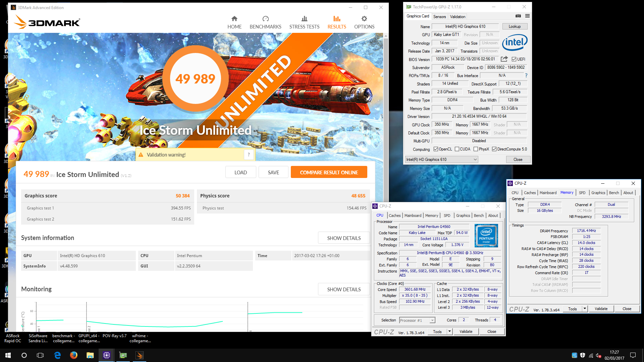Open Bench tab in Memory CPU-Z window
Viewport: 644px width, 362px height.
pos(614,193)
